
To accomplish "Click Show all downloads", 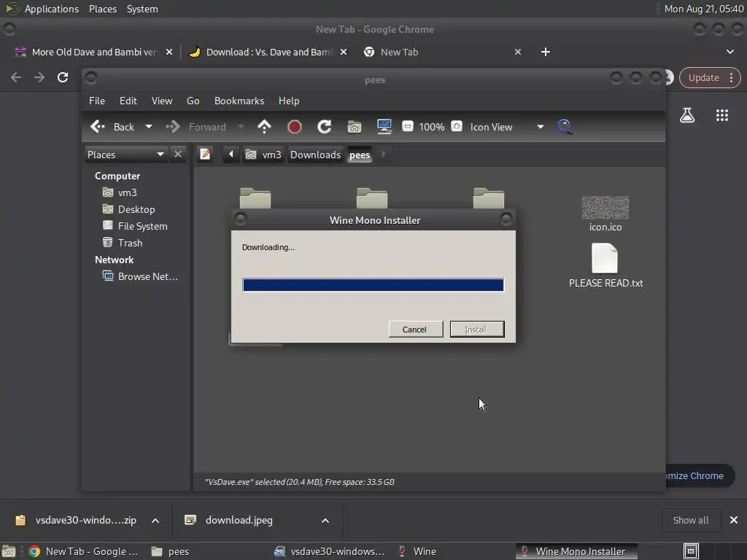I will tap(690, 520).
